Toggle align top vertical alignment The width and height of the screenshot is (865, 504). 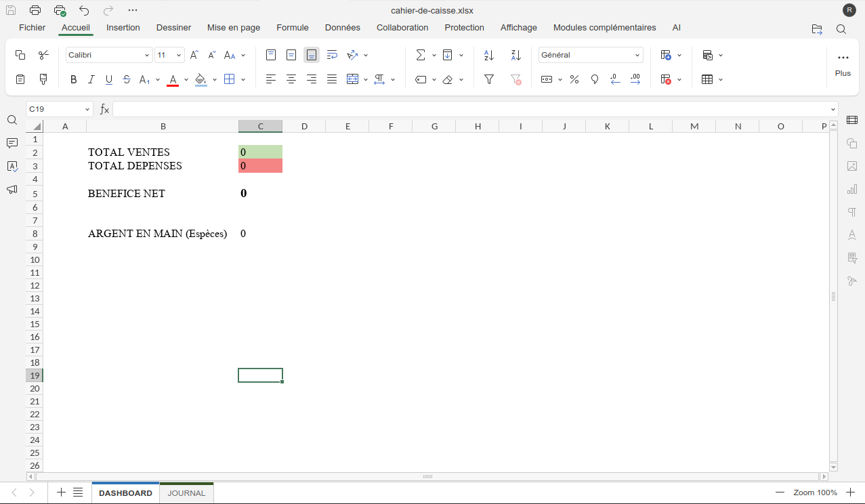pyautogui.click(x=271, y=55)
